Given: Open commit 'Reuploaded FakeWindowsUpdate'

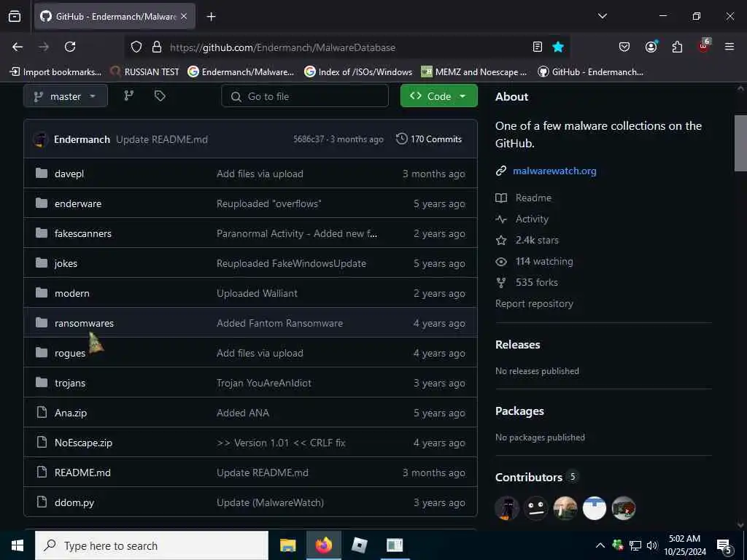Looking at the screenshot, I should 291,264.
